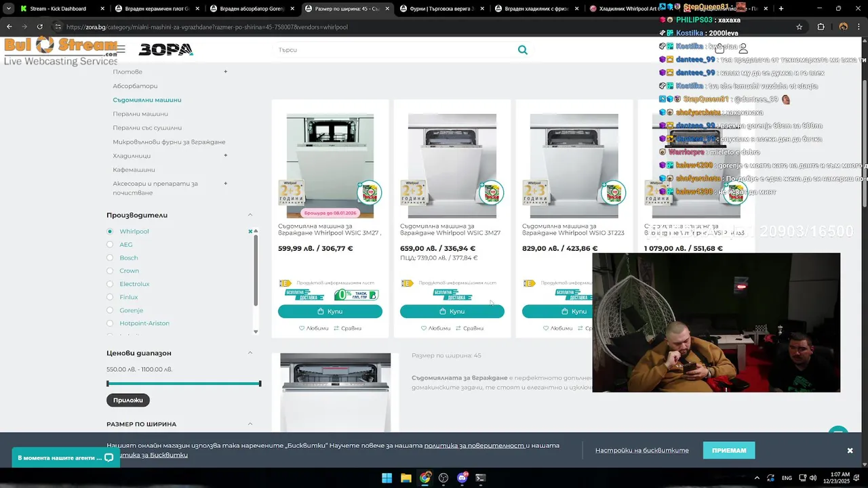The image size is (868, 488).
Task: Click Сравни under the 659,00 лв. dishwasher
Action: click(x=469, y=328)
